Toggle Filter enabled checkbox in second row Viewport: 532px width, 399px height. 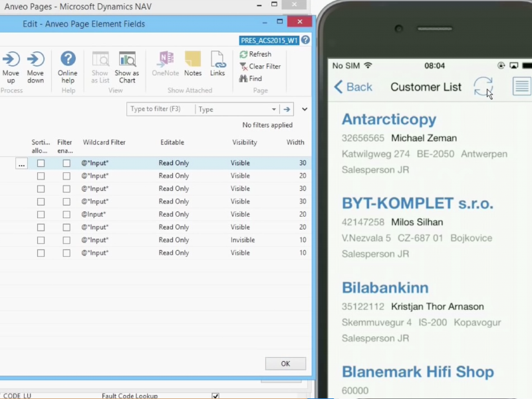66,176
